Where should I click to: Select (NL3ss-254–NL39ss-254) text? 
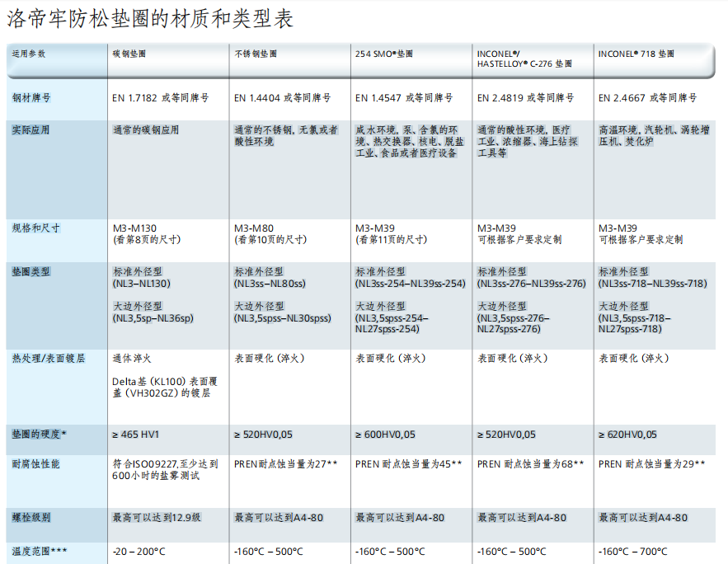click(411, 284)
